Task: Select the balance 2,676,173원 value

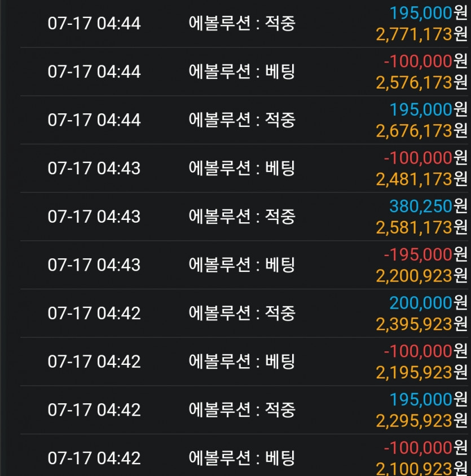Action: [421, 131]
